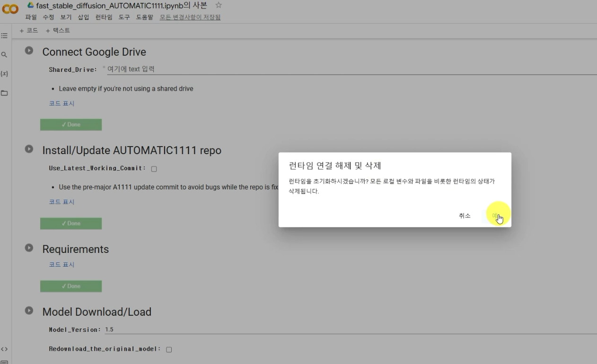Run the Requirements cell
Image resolution: width=597 pixels, height=364 pixels.
click(x=29, y=248)
